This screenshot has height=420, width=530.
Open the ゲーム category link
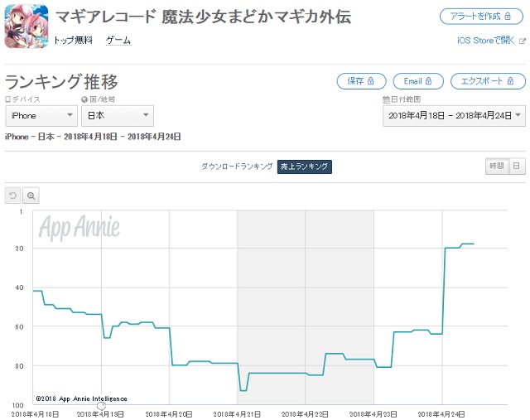pos(118,41)
